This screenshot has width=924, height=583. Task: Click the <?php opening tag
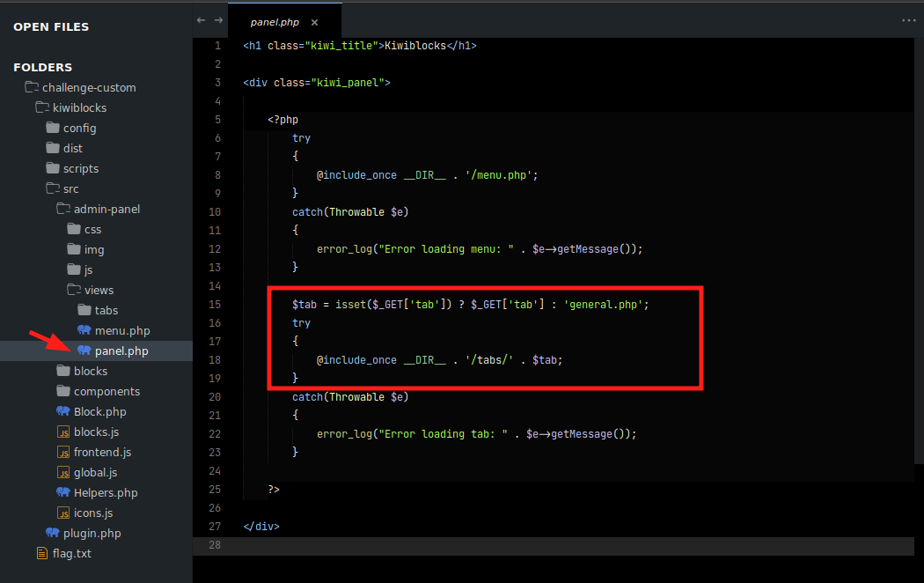tap(282, 120)
